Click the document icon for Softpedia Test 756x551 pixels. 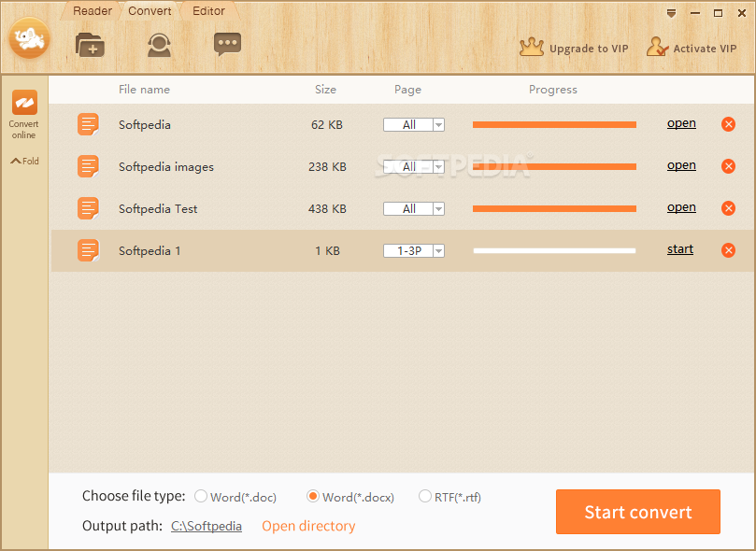coord(88,208)
